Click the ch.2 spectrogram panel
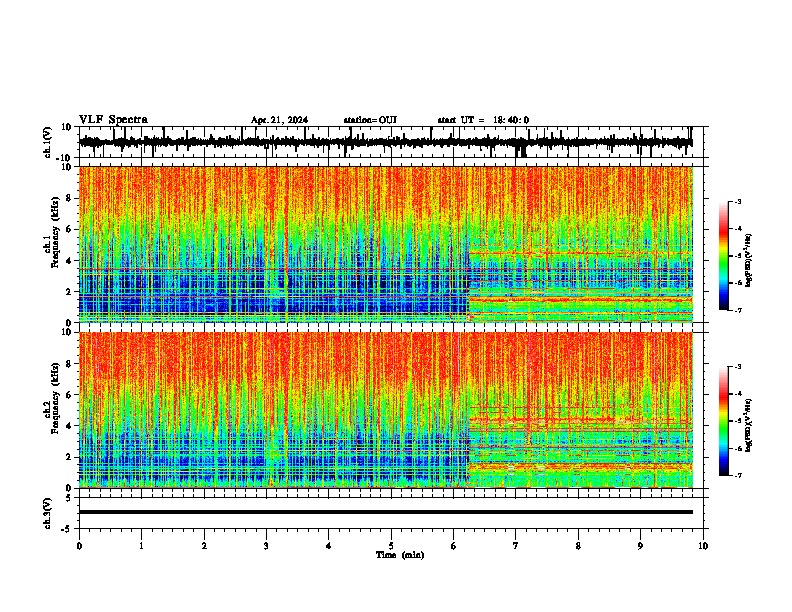The height and width of the screenshot is (612, 792). click(x=385, y=410)
